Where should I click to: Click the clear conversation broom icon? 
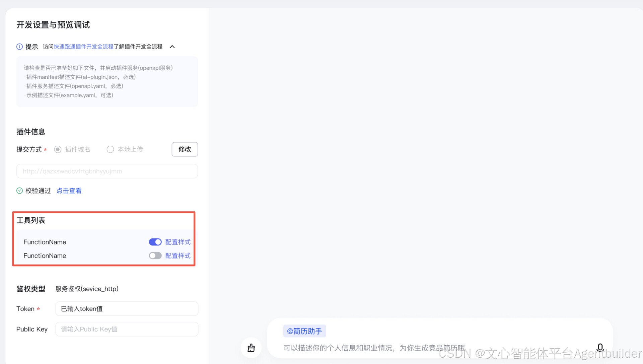251,348
